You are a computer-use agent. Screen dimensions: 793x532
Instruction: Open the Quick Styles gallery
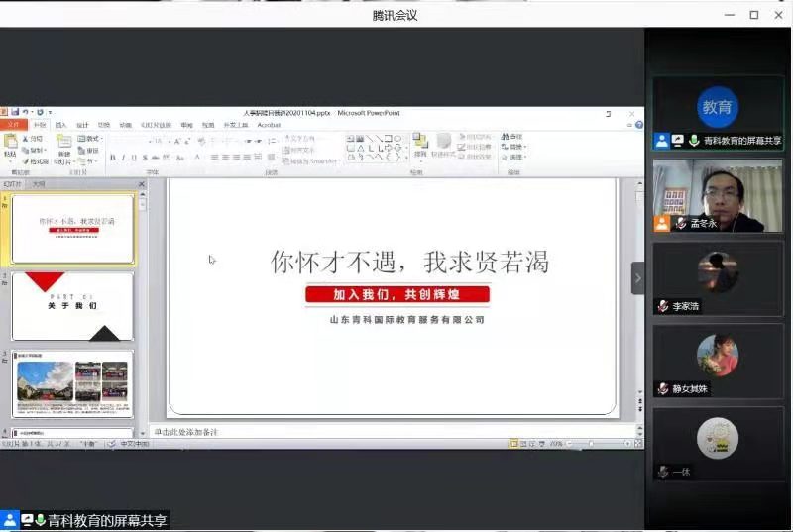click(x=442, y=145)
